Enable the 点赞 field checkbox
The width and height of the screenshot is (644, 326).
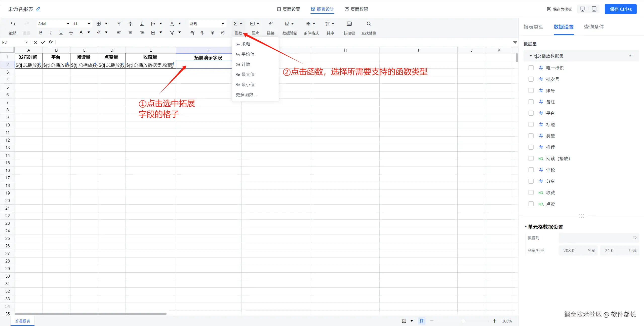[x=531, y=204]
